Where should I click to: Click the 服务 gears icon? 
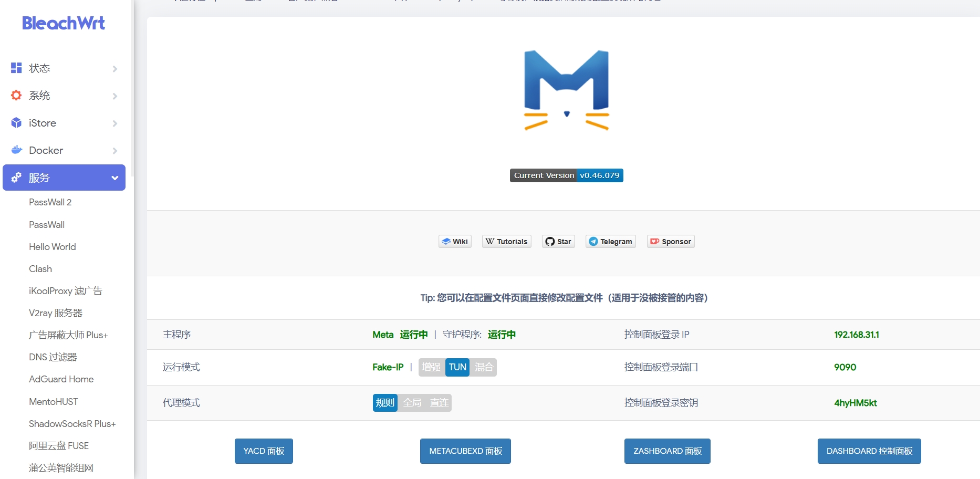point(16,178)
